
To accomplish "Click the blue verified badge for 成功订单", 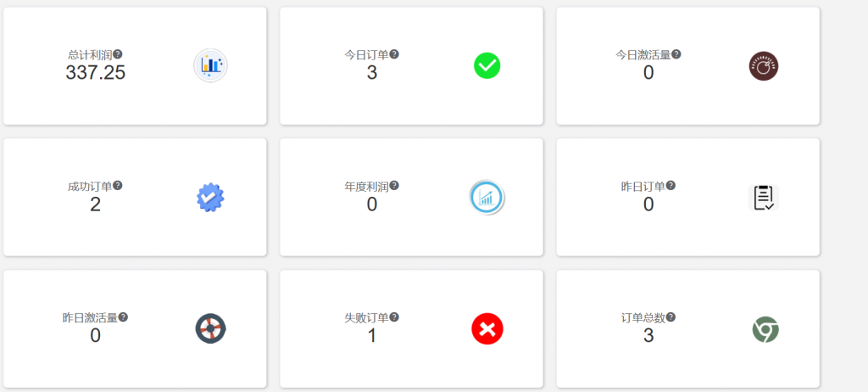I will click(210, 197).
